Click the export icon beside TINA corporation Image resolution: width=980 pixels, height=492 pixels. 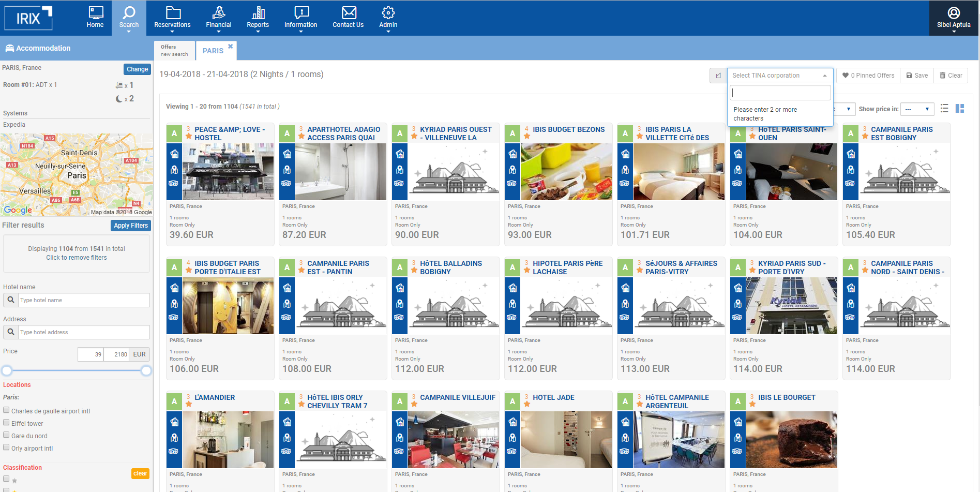[x=718, y=76]
